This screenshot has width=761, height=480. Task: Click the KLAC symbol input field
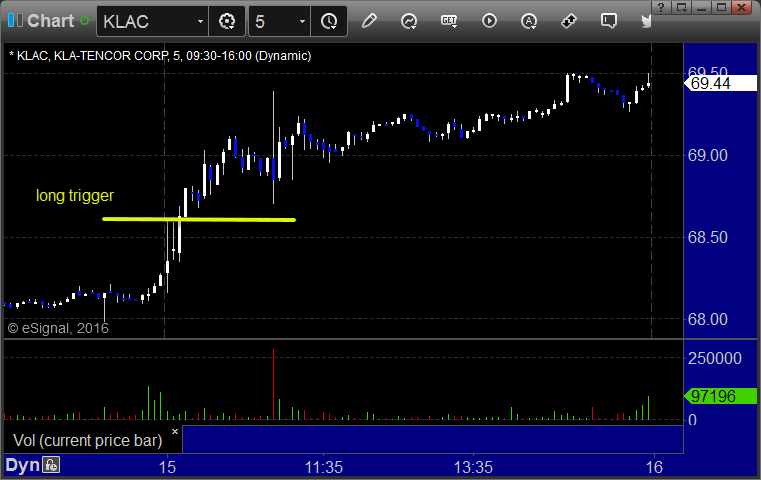coord(145,21)
